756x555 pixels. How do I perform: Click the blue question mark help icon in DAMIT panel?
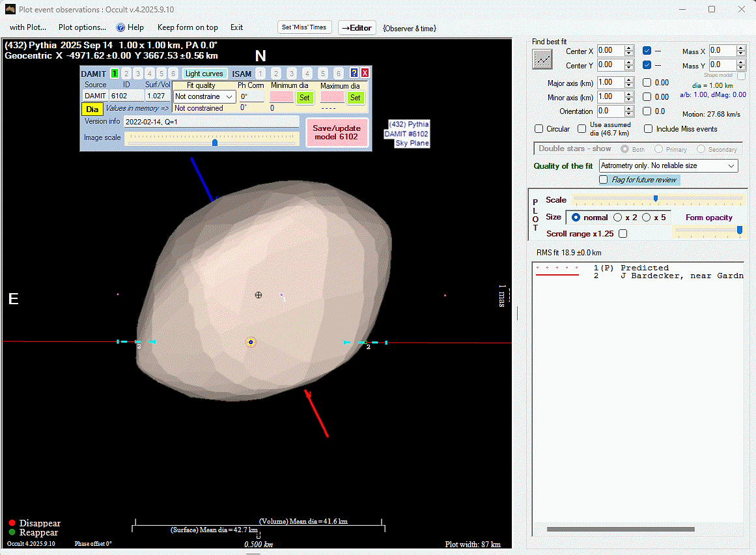pos(354,73)
